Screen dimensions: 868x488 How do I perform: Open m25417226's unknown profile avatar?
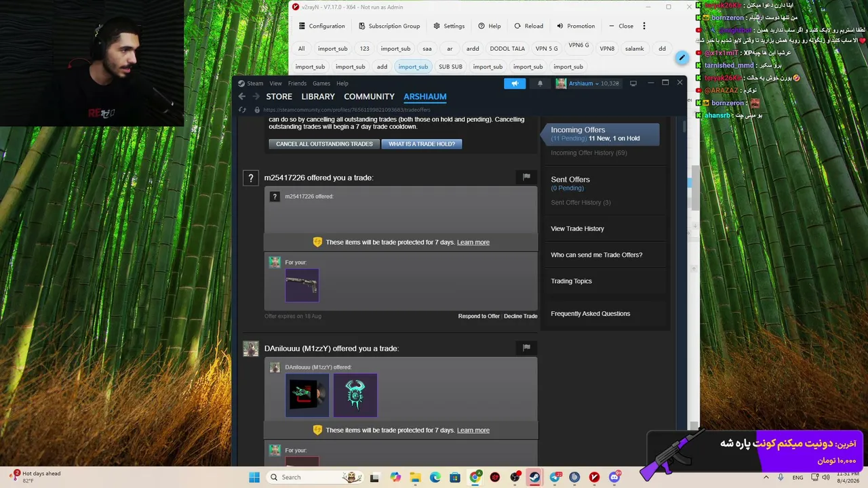(251, 178)
